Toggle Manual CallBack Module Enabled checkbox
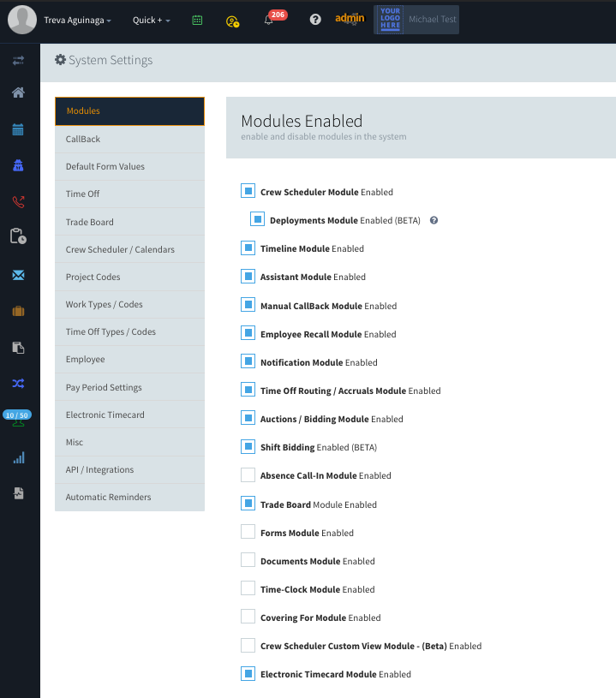The height and width of the screenshot is (698, 616). [248, 305]
